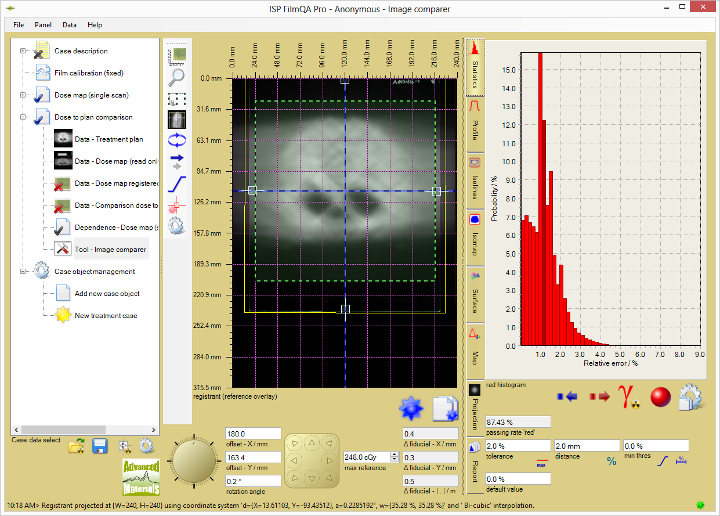Click the Advanced Materials logo

pos(141,477)
